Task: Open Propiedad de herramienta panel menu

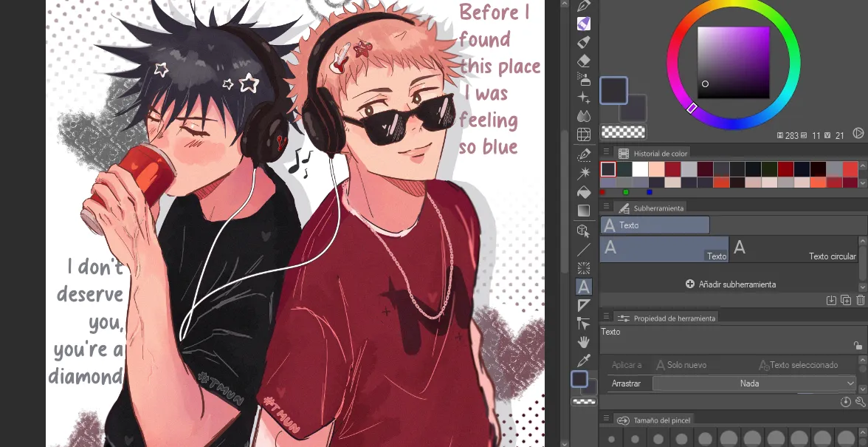Action: pos(606,317)
